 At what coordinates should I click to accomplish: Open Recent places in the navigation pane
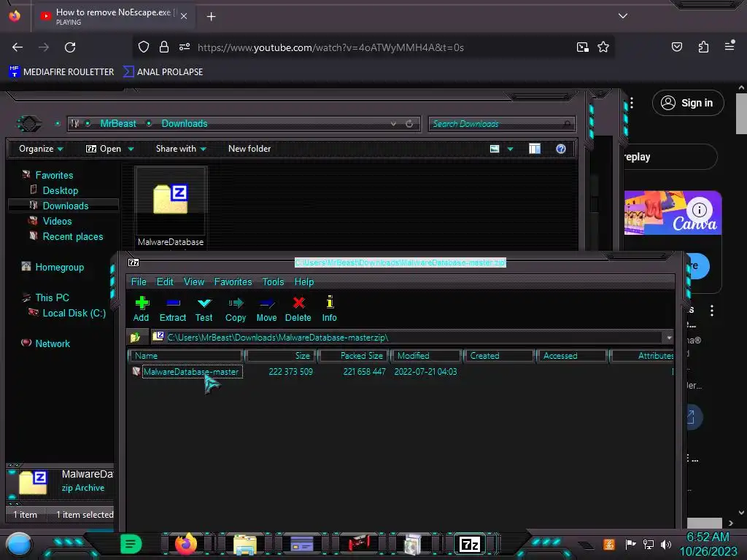72,236
